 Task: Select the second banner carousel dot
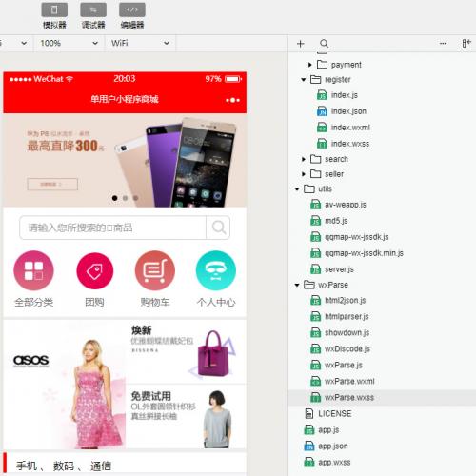tap(125, 198)
